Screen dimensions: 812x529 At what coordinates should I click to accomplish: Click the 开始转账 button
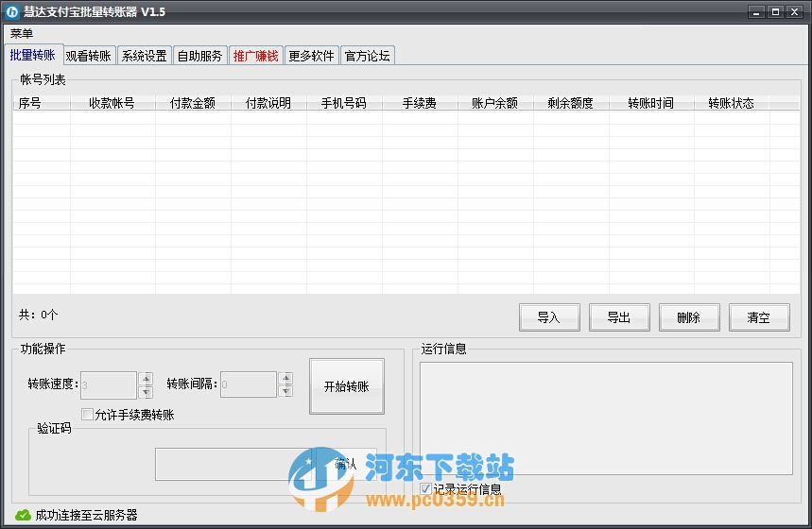pos(346,386)
